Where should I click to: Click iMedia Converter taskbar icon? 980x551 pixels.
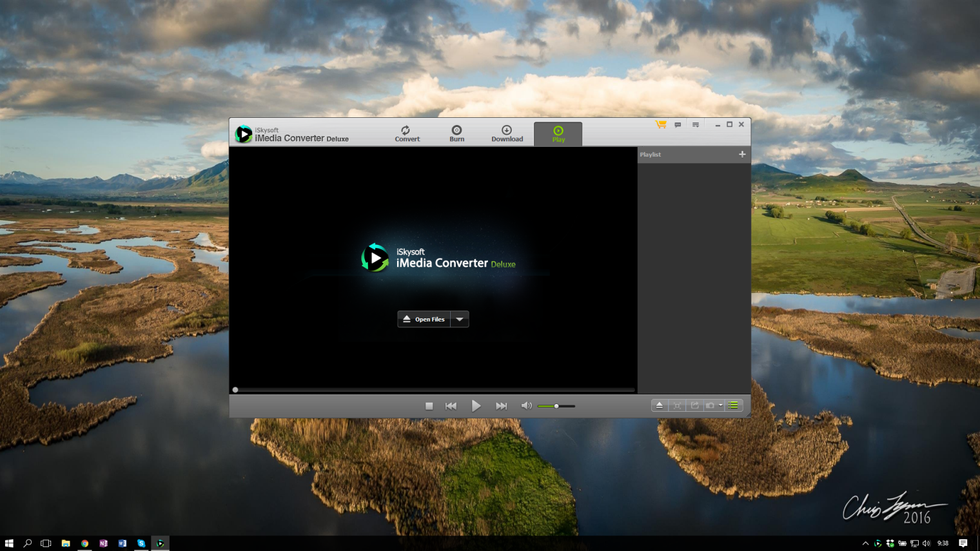pos(160,543)
